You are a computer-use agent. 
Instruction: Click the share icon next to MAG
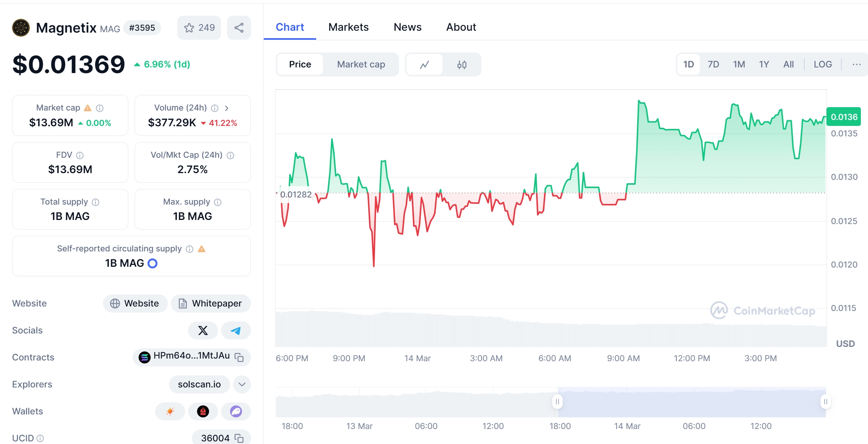point(238,27)
